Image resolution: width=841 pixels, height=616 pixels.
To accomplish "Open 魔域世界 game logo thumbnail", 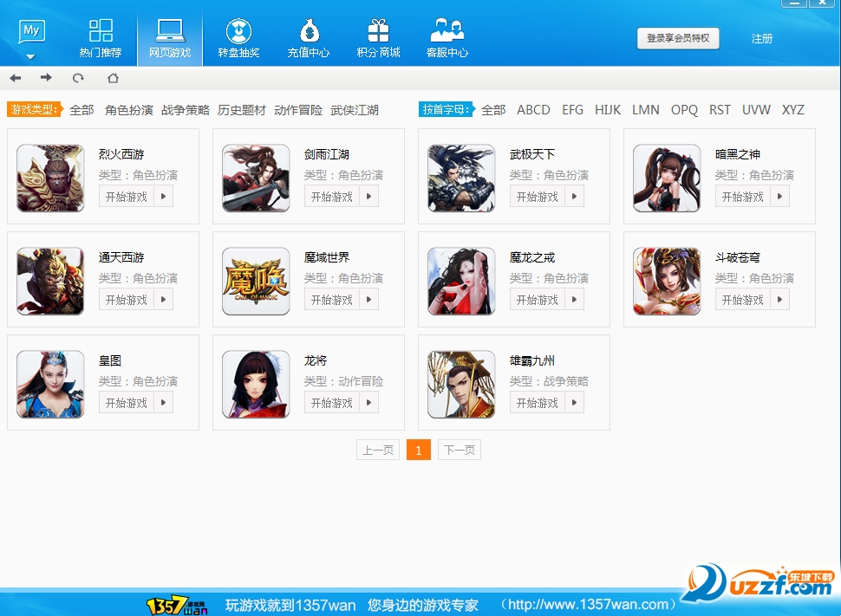I will (x=256, y=281).
